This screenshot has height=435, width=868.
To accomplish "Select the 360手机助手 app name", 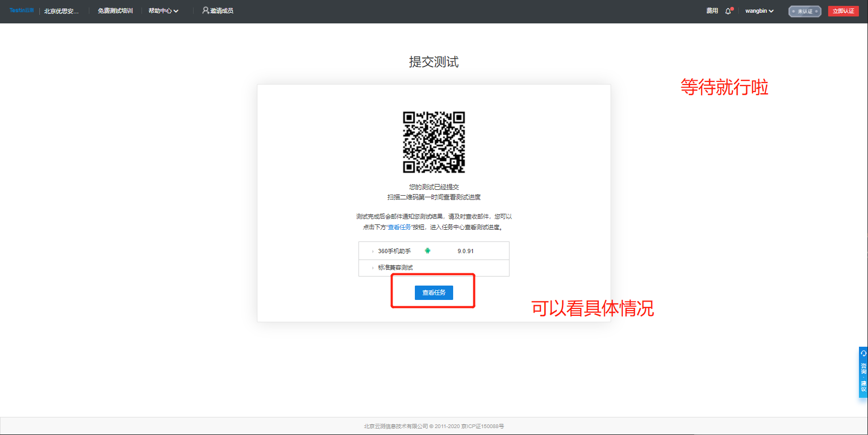I will point(394,251).
